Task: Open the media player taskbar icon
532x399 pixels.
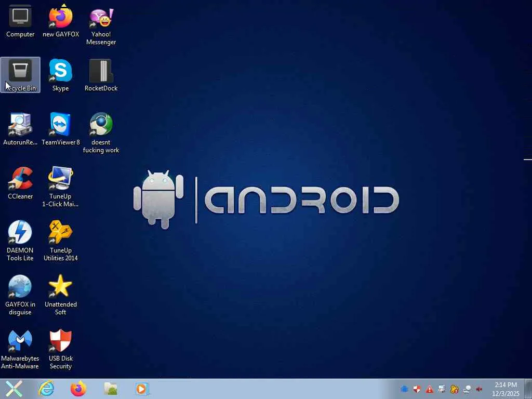Action: coord(142,389)
